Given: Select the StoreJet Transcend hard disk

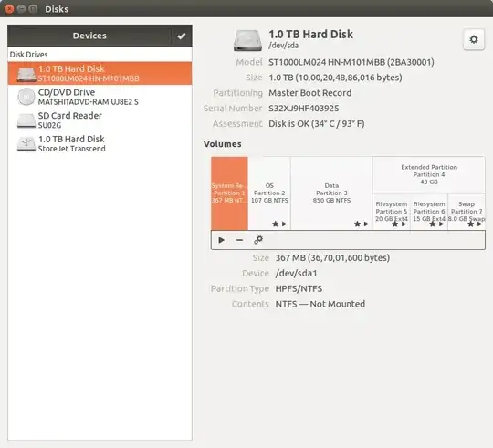Looking at the screenshot, I should click(100, 143).
